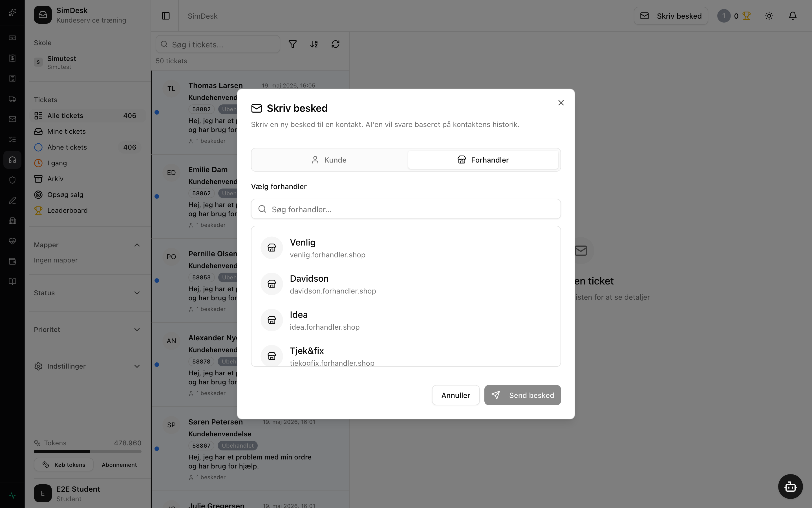The height and width of the screenshot is (508, 812).
Task: Select the Idea forhandler
Action: click(x=406, y=320)
